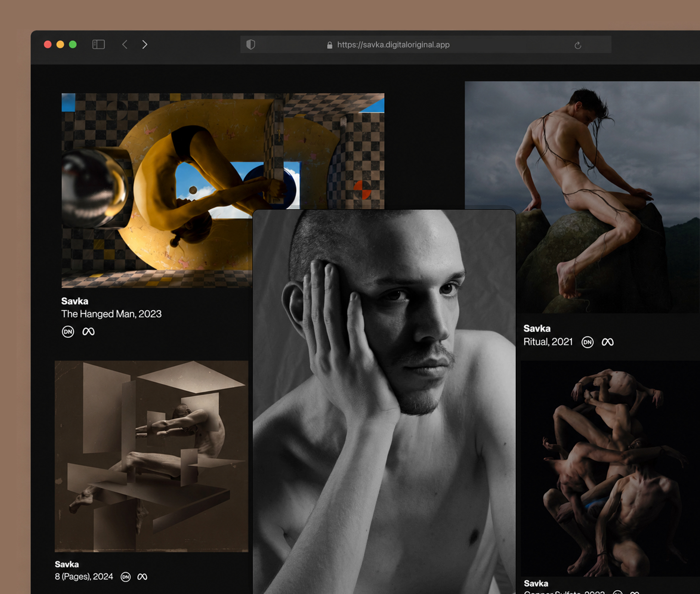This screenshot has height=594, width=700.
Task: Maximize the browser with the green button
Action: [x=73, y=45]
